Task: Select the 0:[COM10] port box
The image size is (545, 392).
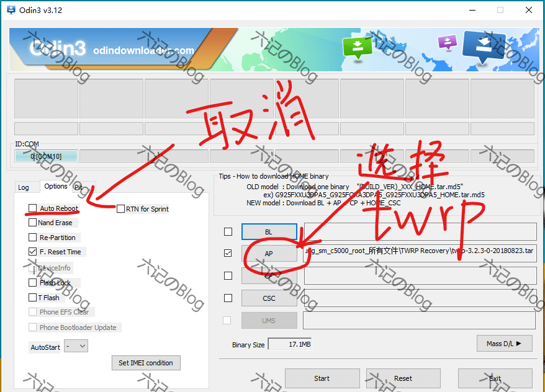Action: tap(46, 156)
